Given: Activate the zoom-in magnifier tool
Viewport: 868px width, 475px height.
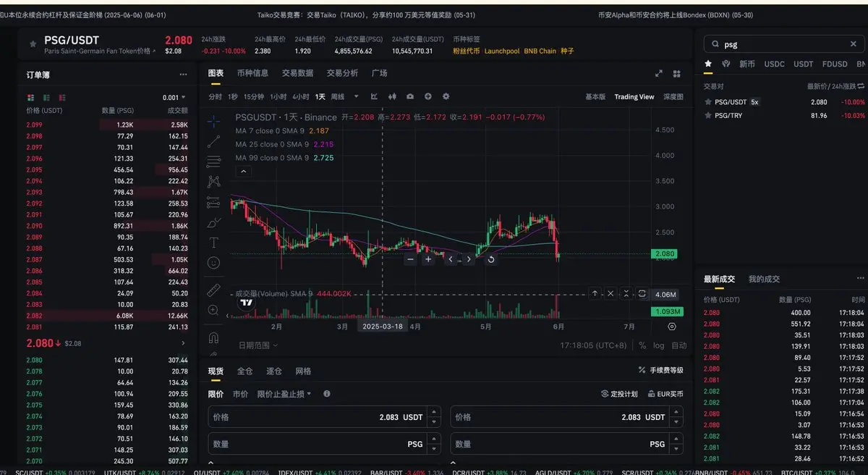Looking at the screenshot, I should 213,310.
